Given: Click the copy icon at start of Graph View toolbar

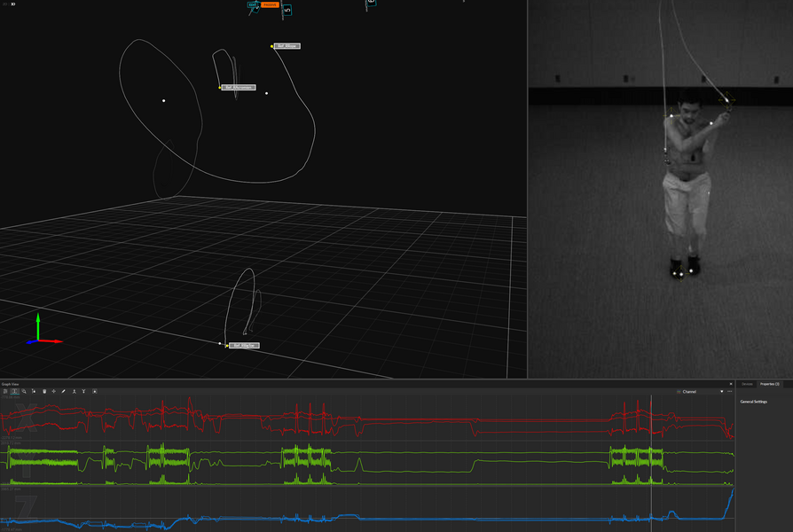Looking at the screenshot, I should (x=6, y=391).
